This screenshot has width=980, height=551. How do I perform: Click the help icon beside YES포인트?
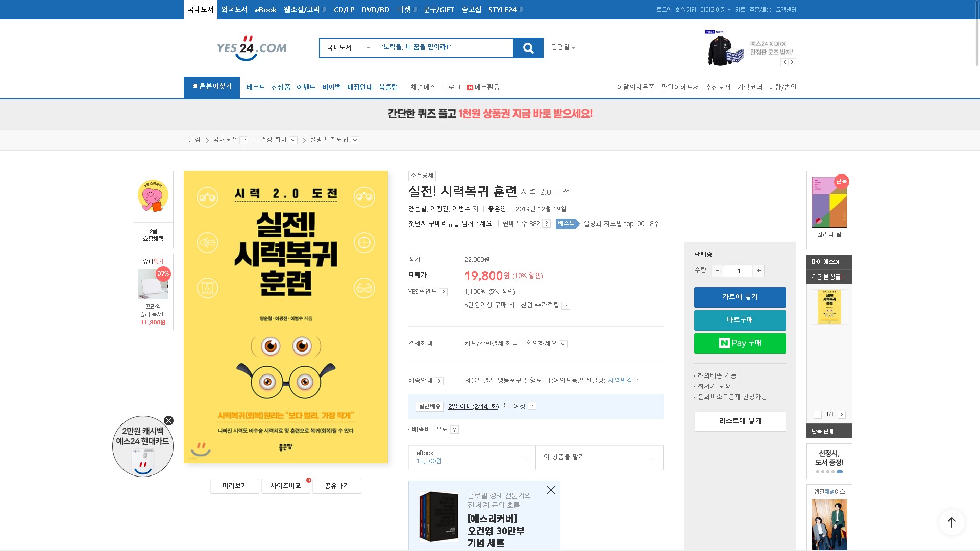click(443, 292)
